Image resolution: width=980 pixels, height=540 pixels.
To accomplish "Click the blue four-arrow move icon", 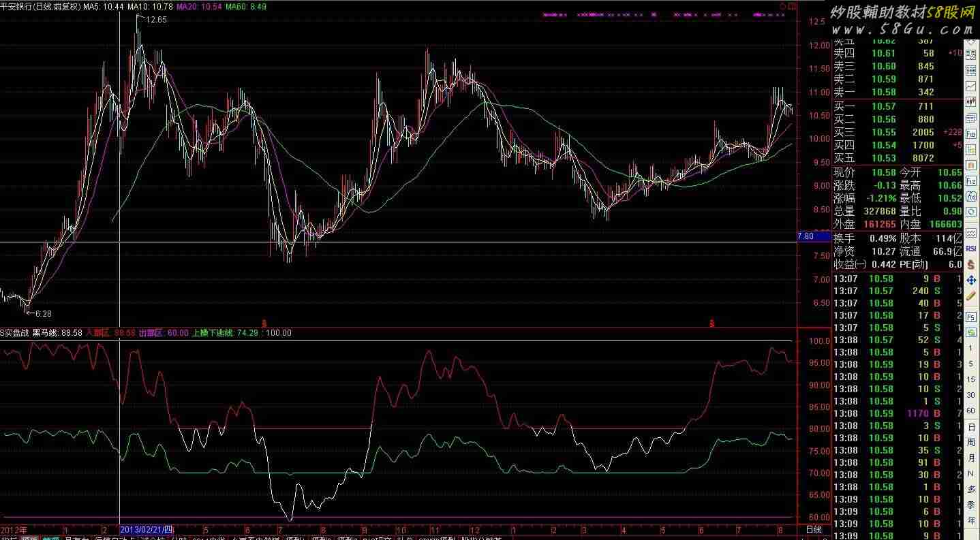I will [x=970, y=280].
